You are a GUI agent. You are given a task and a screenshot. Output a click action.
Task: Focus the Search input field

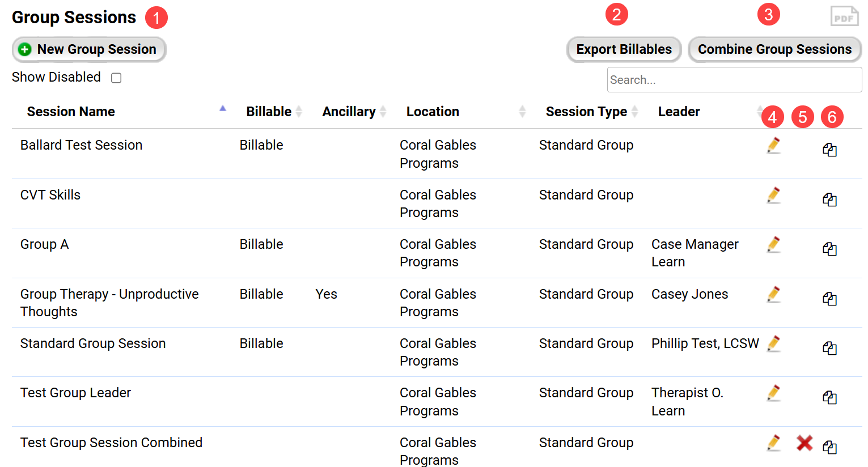pos(734,80)
